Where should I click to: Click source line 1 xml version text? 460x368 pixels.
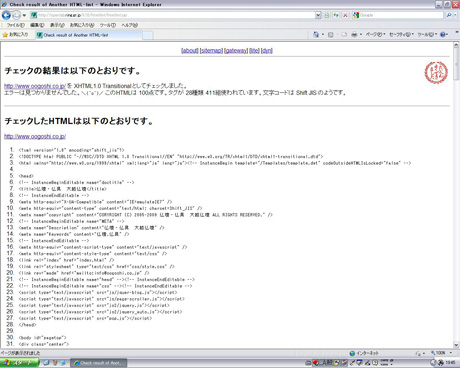[x=71, y=150]
